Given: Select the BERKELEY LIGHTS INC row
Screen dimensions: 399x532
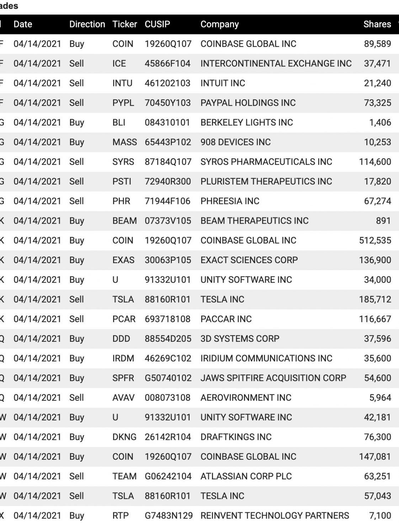Looking at the screenshot, I should pyautogui.click(x=199, y=122).
